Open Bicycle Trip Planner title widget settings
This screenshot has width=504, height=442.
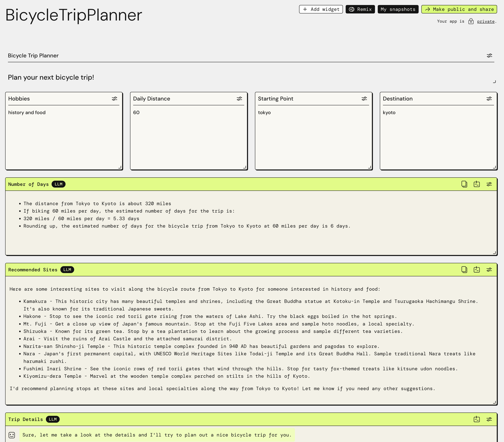click(x=489, y=56)
